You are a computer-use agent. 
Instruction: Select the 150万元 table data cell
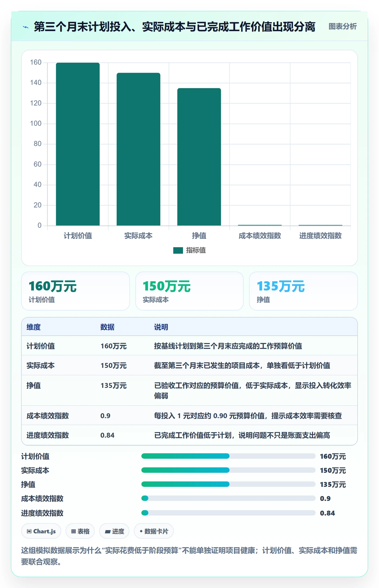click(113, 365)
